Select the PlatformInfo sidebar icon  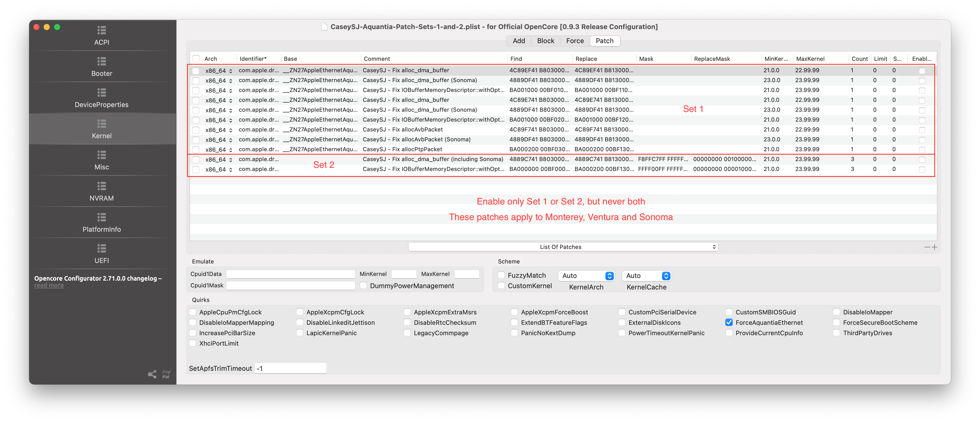[101, 222]
